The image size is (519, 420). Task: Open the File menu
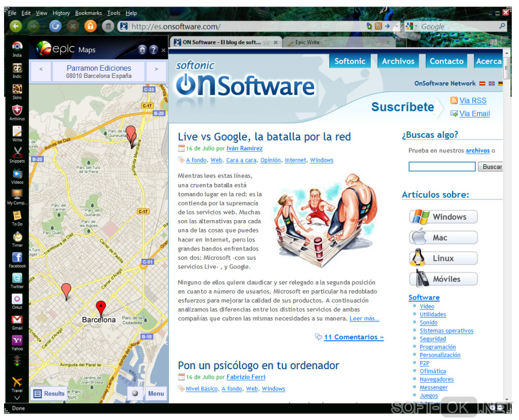pyautogui.click(x=12, y=13)
